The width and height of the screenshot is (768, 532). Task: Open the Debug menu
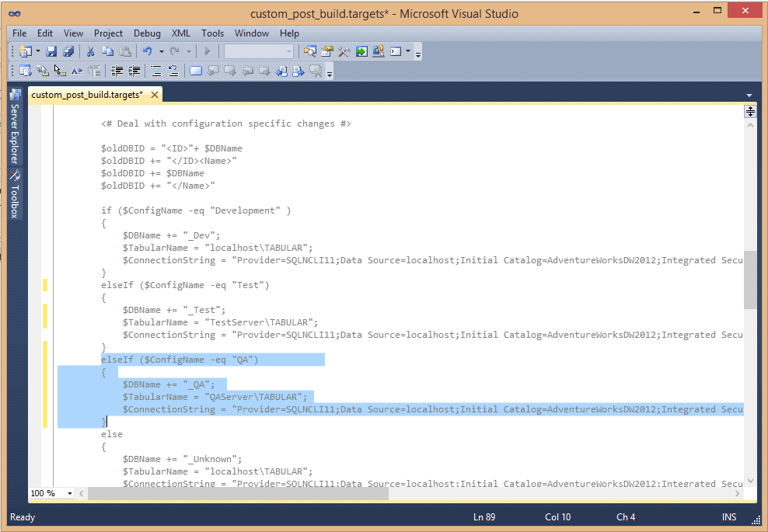[x=147, y=33]
